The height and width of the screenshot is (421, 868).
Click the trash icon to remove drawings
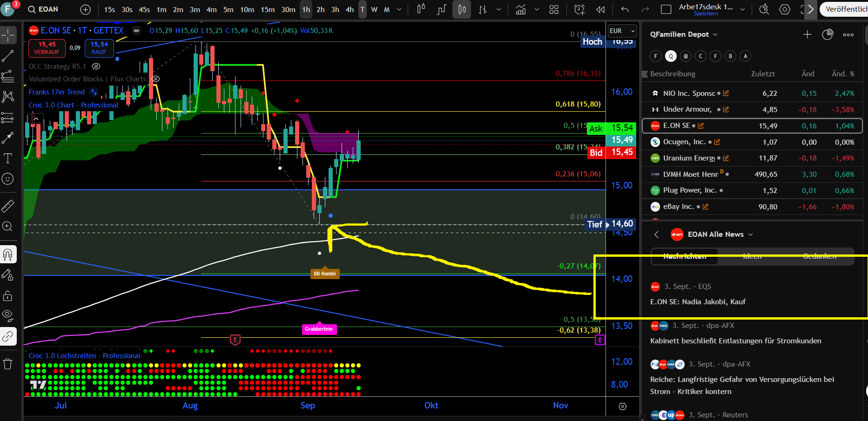pos(8,364)
